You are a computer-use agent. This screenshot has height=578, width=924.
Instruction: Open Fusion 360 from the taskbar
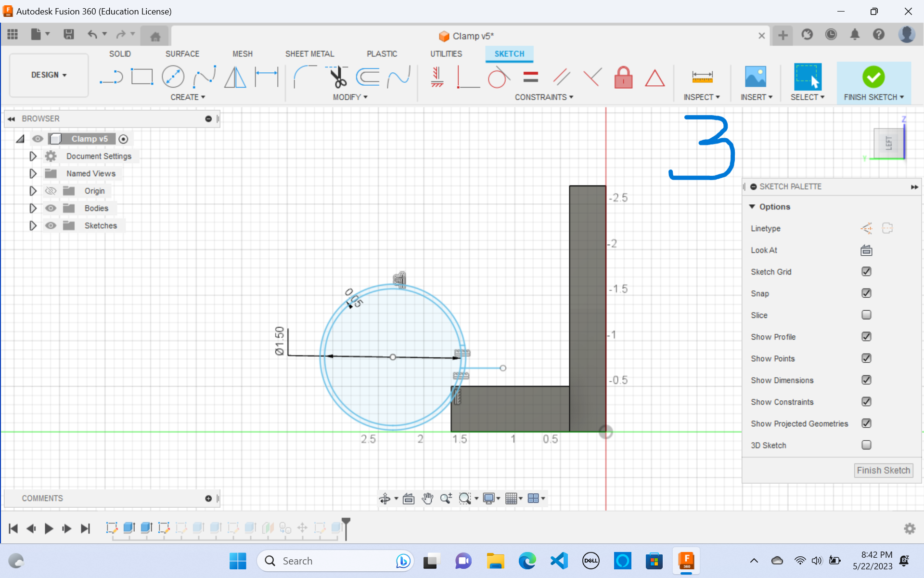pyautogui.click(x=686, y=561)
